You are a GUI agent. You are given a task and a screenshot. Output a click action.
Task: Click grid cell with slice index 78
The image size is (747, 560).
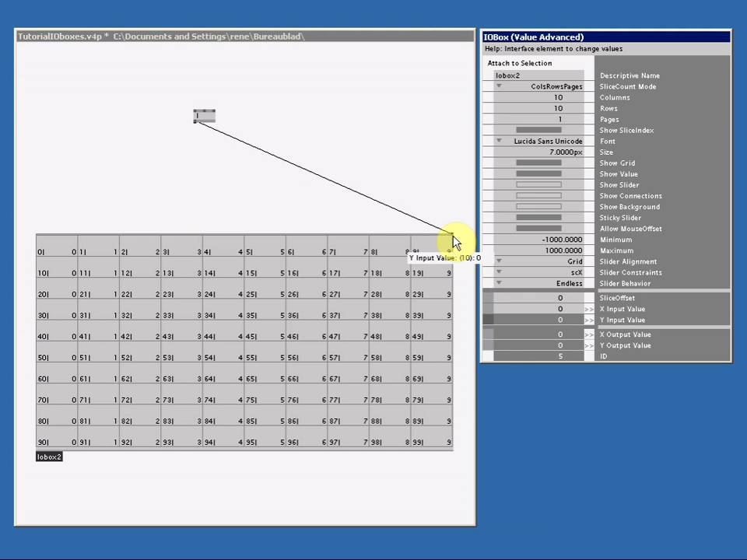(x=390, y=394)
